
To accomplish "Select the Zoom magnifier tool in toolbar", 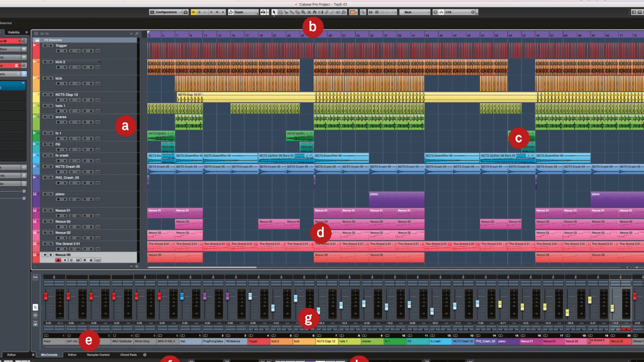I will [303, 12].
